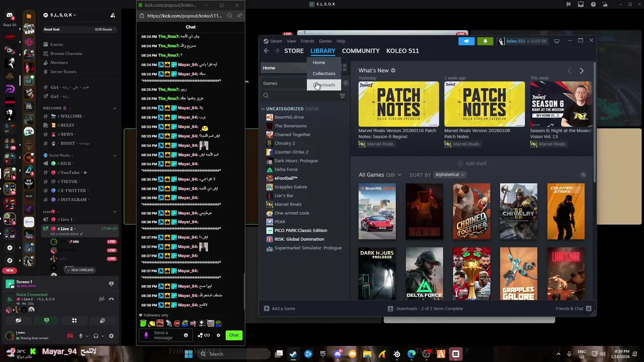644x362 pixels.
Task: Click ready-to-play filter icon beside Games
Action: 346,83
